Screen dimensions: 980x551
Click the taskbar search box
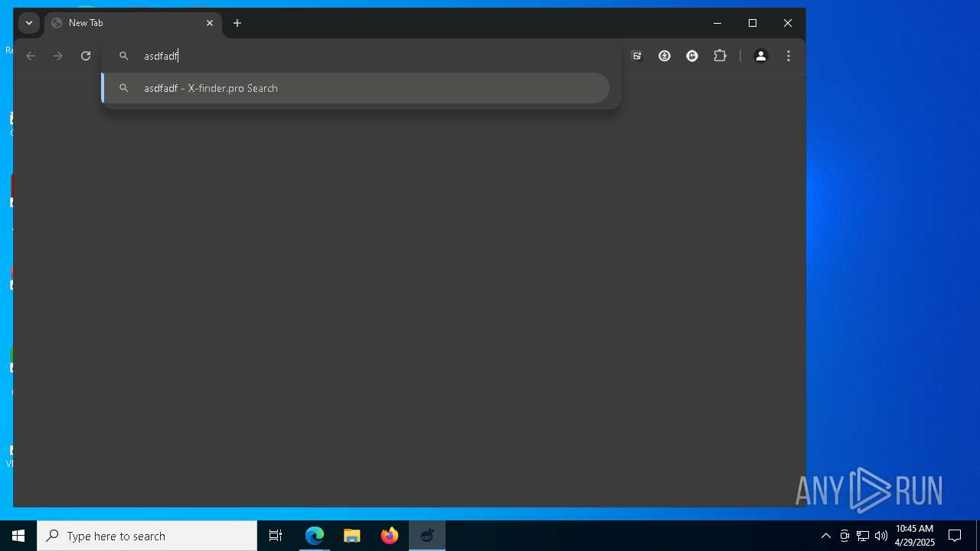pos(147,536)
